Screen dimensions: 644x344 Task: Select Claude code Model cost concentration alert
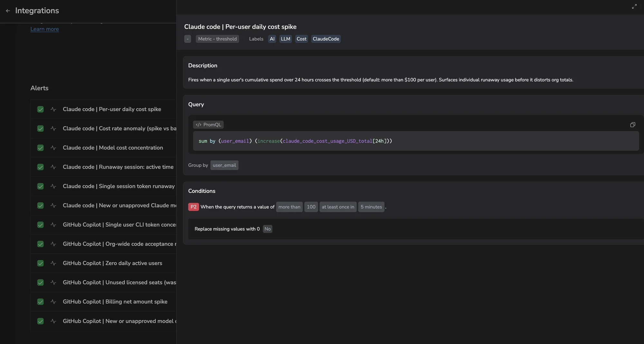tap(103, 148)
